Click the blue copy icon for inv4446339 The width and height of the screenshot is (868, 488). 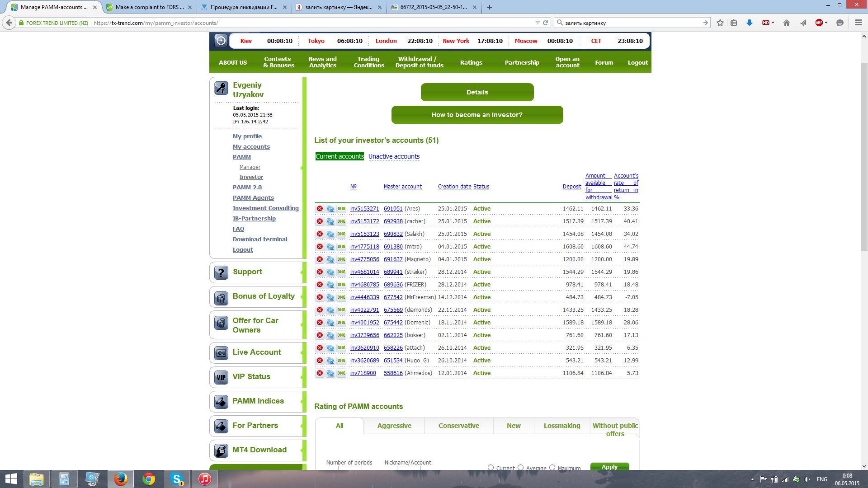[330, 297]
